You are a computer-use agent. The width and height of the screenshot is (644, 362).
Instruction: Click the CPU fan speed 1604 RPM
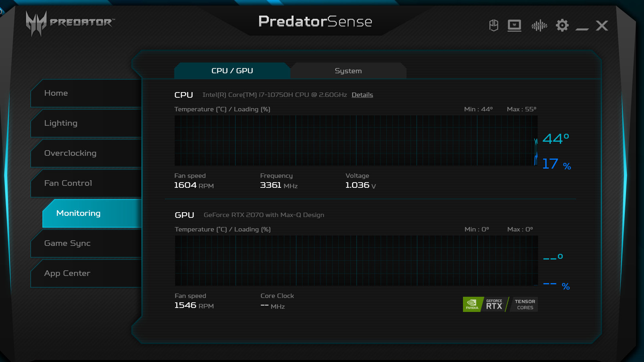[x=194, y=185]
